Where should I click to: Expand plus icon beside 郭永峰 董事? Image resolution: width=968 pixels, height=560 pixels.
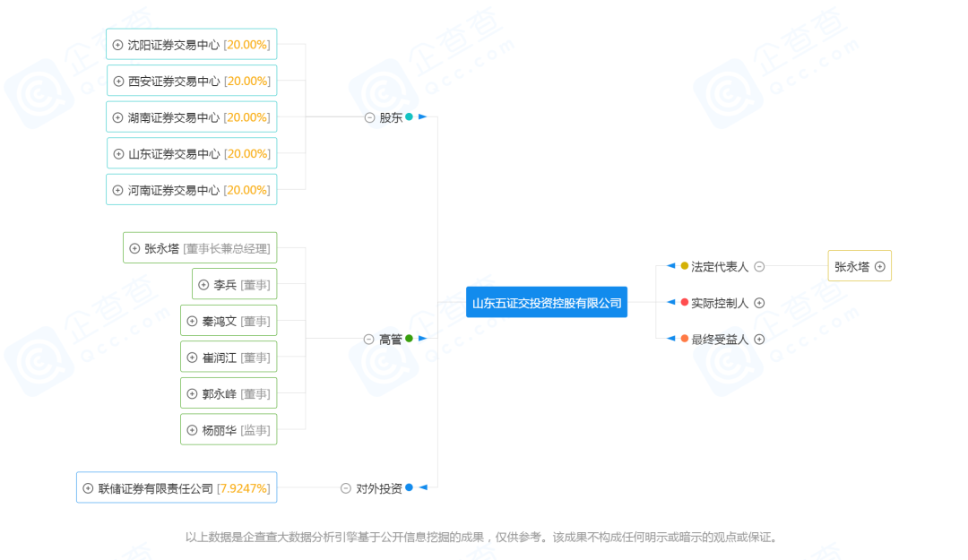click(x=192, y=394)
